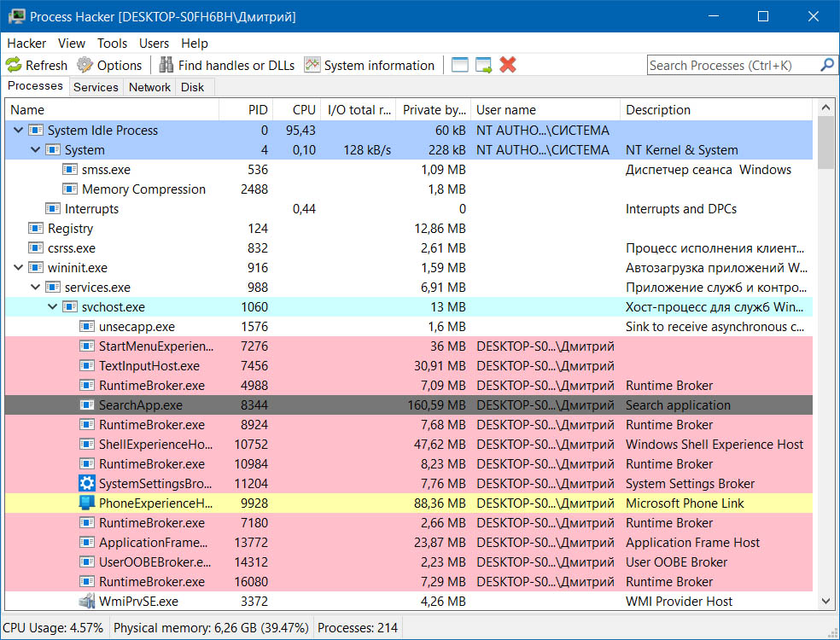Click the SystemSettingsBroker gear icon
This screenshot has height=640, width=840.
pos(87,484)
